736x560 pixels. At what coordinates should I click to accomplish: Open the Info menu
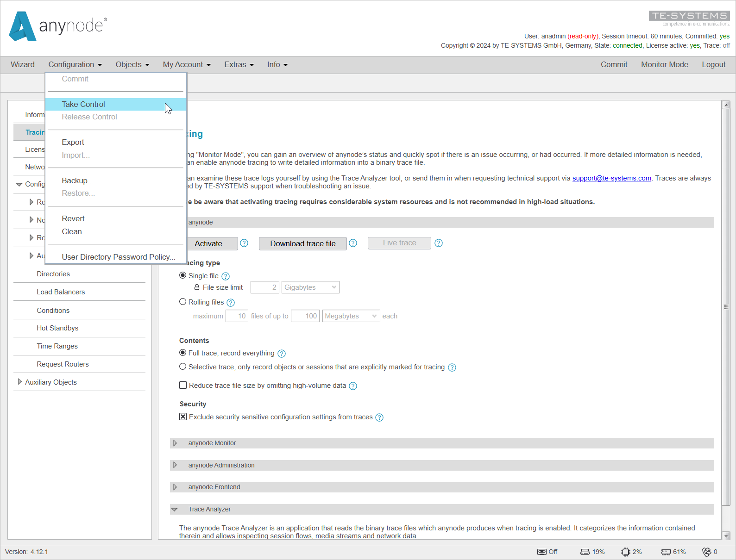point(277,65)
